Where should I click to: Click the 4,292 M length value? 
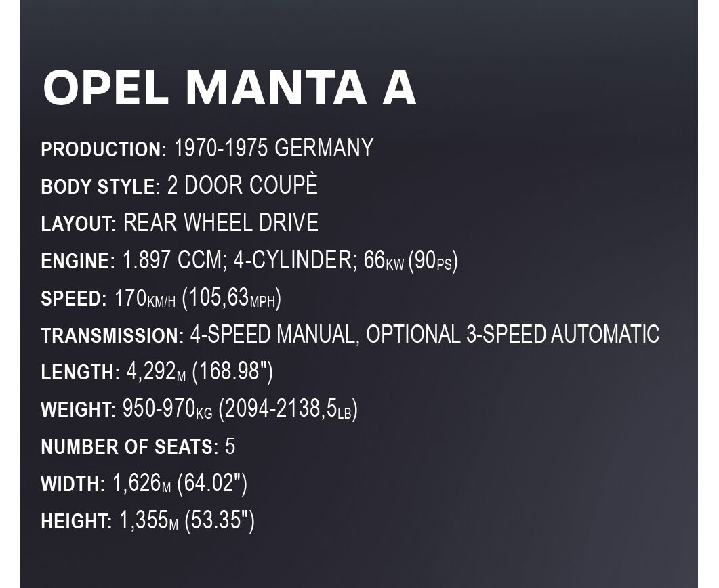point(157,372)
